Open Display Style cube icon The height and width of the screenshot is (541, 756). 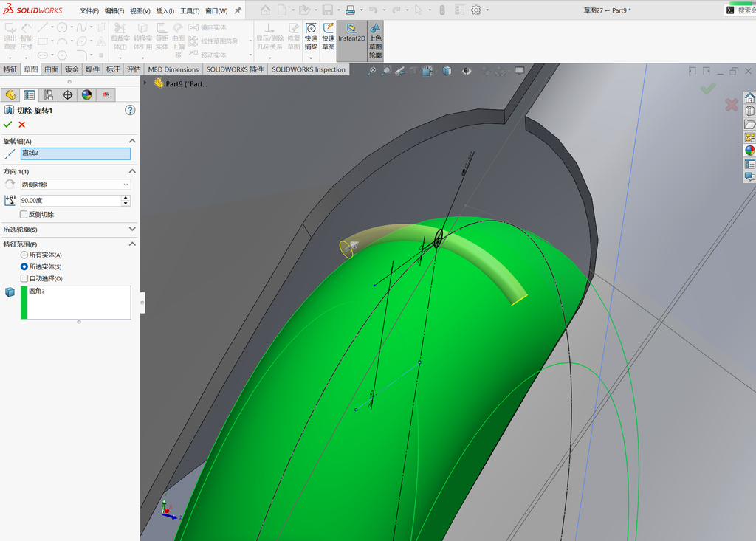click(x=447, y=72)
